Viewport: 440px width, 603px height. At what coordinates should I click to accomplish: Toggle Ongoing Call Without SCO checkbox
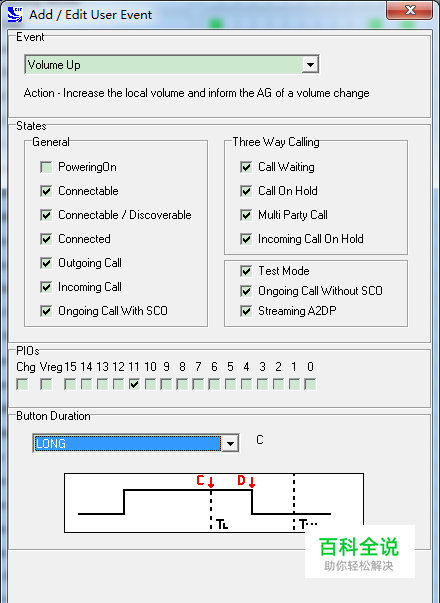coord(246,291)
